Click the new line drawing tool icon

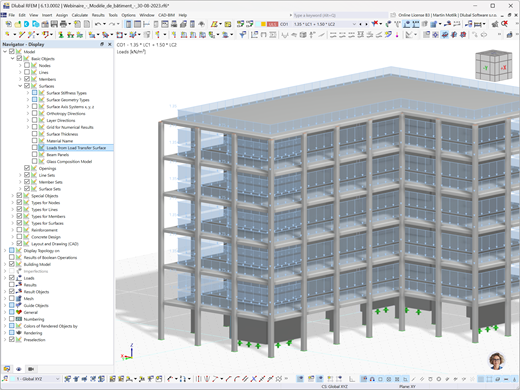pos(22,34)
